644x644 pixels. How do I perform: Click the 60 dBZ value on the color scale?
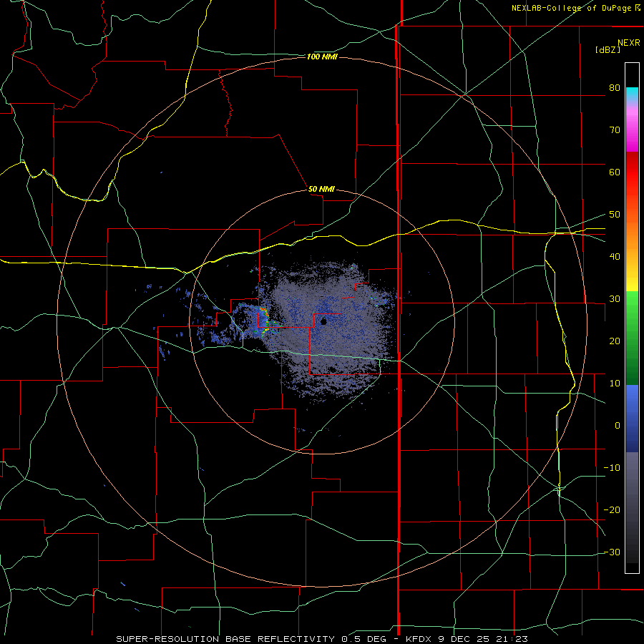pyautogui.click(x=615, y=172)
